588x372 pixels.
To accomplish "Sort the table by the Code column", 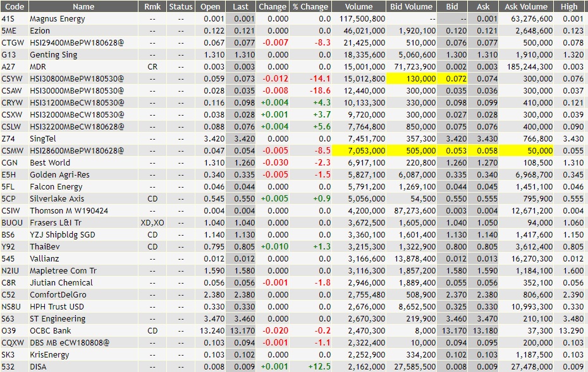I will [x=14, y=7].
